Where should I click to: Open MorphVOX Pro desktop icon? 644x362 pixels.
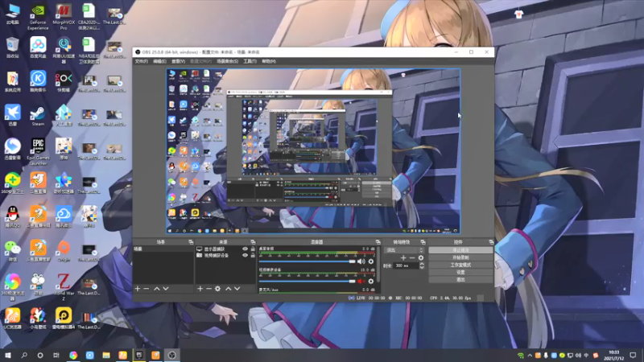64,17
